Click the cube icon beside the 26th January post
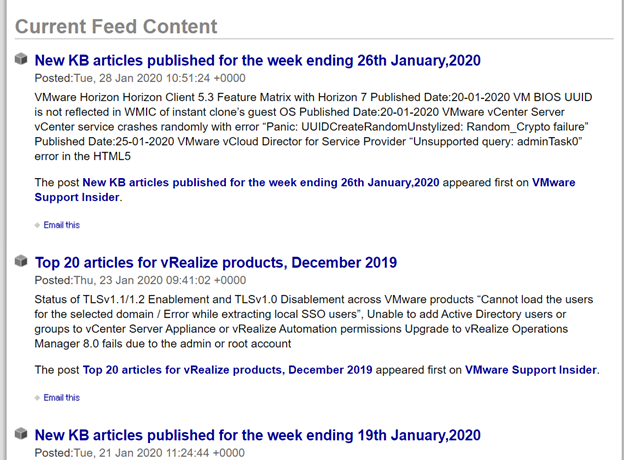This screenshot has width=624, height=460. [21, 59]
